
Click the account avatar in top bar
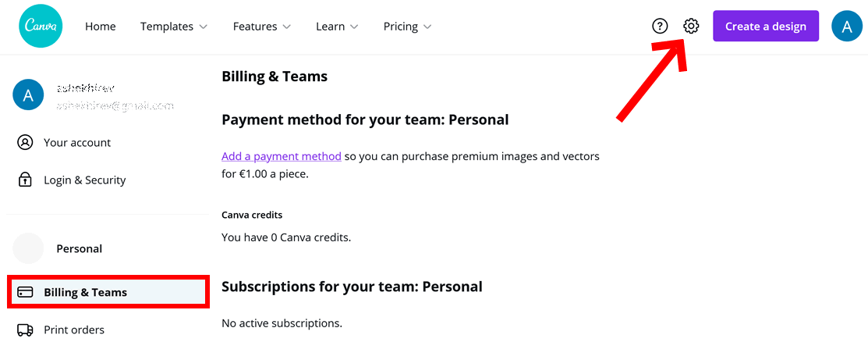click(x=847, y=26)
